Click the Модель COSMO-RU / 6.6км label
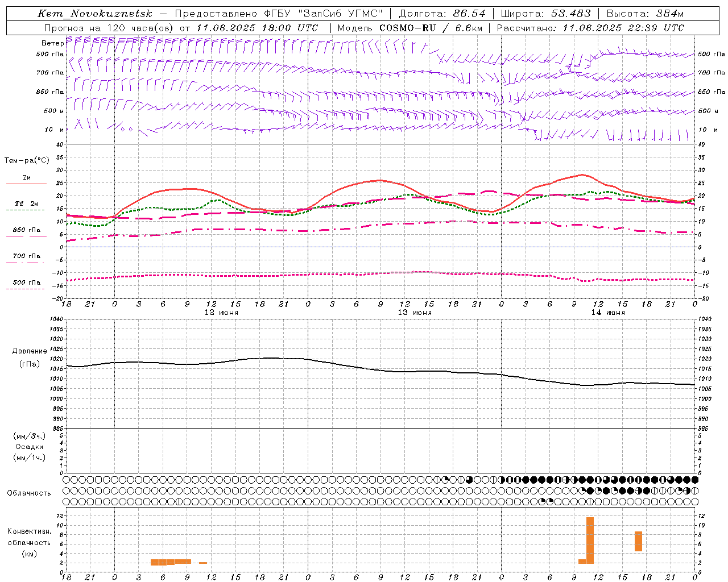This screenshot has height=582, width=728. tap(410, 28)
